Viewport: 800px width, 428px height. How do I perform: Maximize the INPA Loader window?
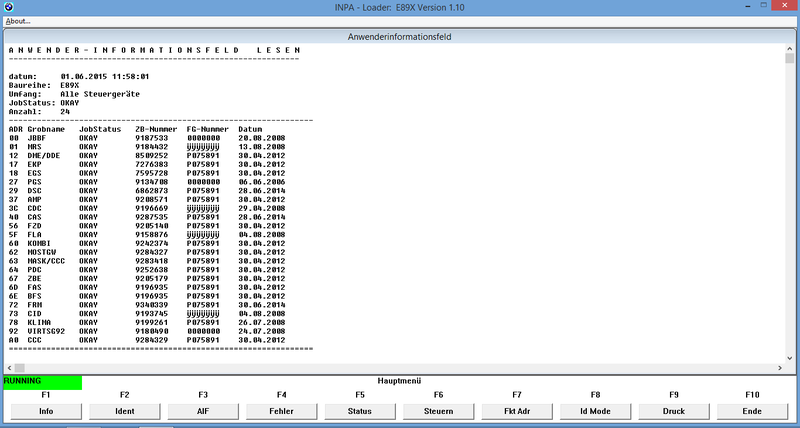point(763,6)
